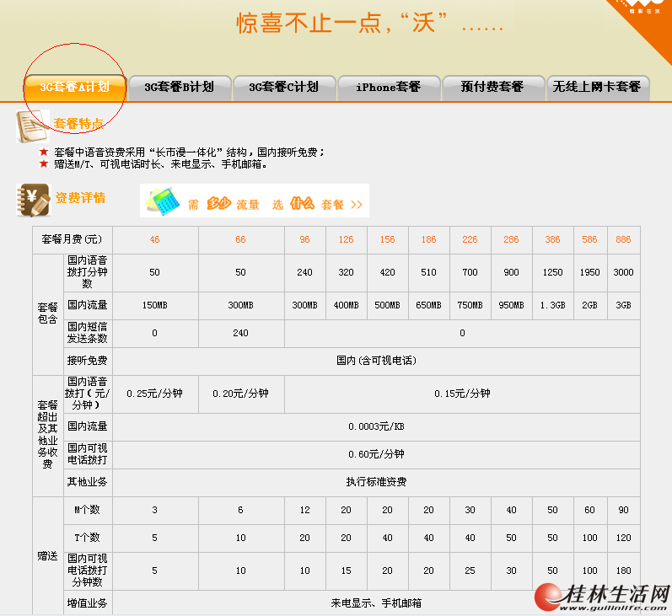Click the 套餐特点 heading
The height and width of the screenshot is (616, 672).
[x=78, y=124]
